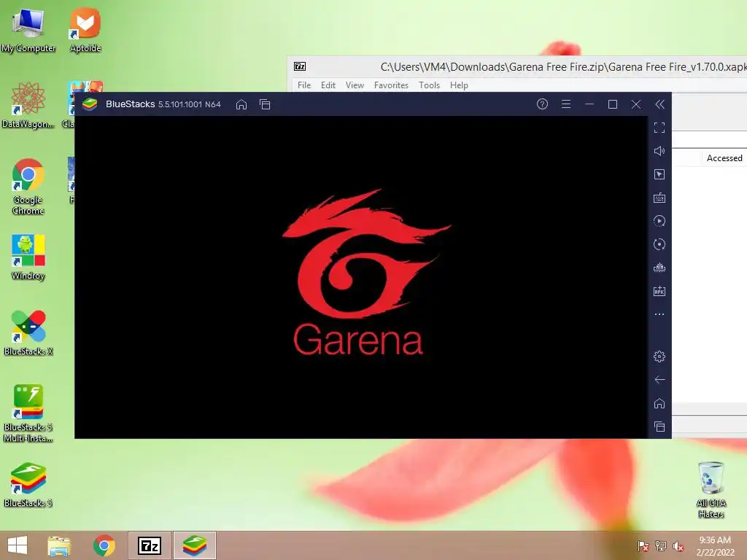Image resolution: width=747 pixels, height=560 pixels.
Task: Click Android home icon in sidebar bottom
Action: click(x=659, y=403)
